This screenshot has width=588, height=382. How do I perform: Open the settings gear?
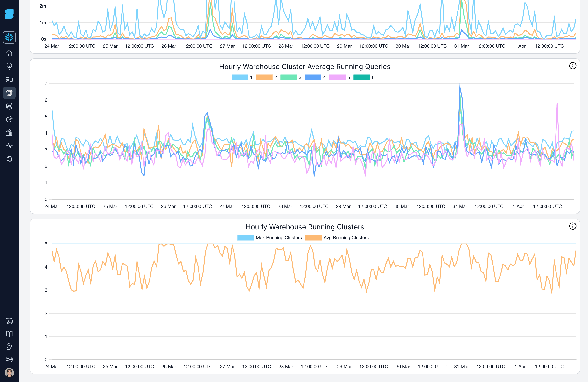click(x=9, y=159)
